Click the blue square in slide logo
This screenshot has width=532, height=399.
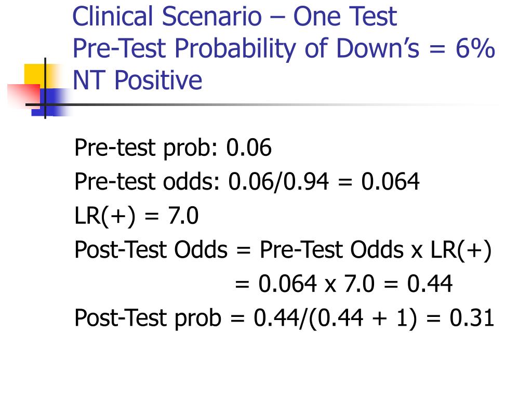pos(51,102)
